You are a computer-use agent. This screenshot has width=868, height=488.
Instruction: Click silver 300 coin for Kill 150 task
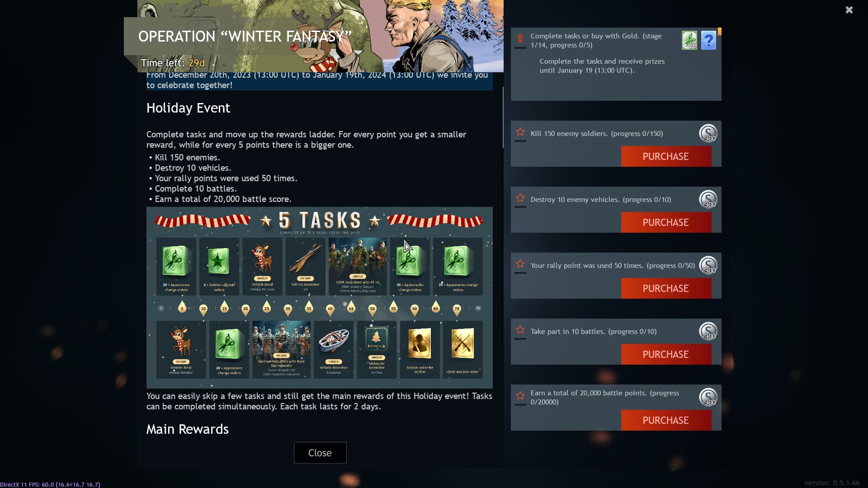708,133
